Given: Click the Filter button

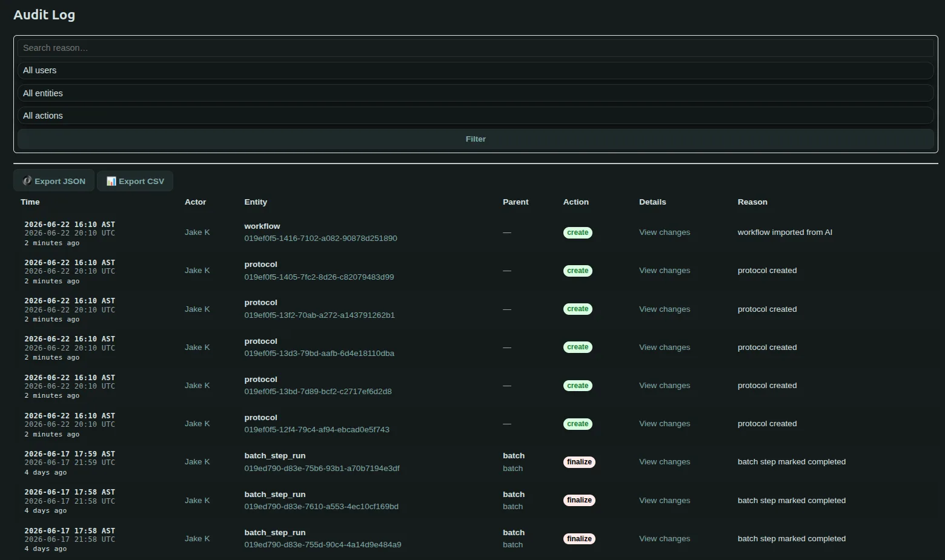Looking at the screenshot, I should [x=476, y=139].
